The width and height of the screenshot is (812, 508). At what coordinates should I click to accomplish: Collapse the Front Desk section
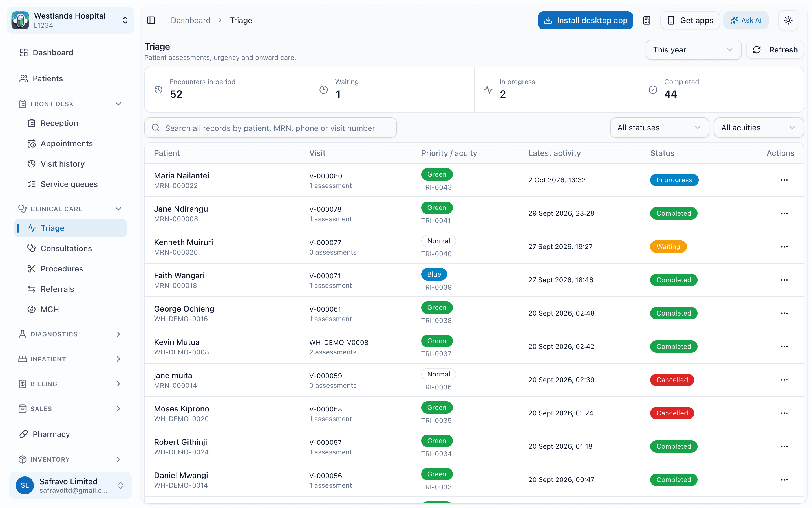[x=70, y=104]
